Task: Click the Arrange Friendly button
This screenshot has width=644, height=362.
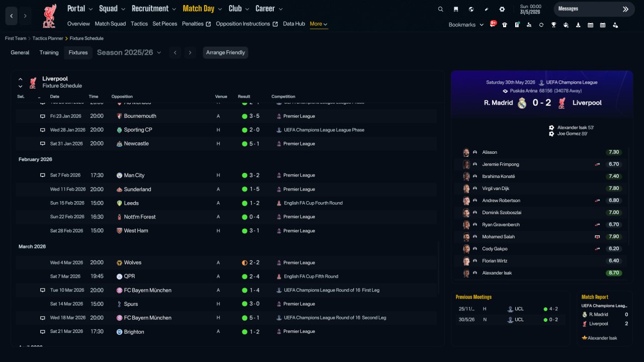Action: 225,53
